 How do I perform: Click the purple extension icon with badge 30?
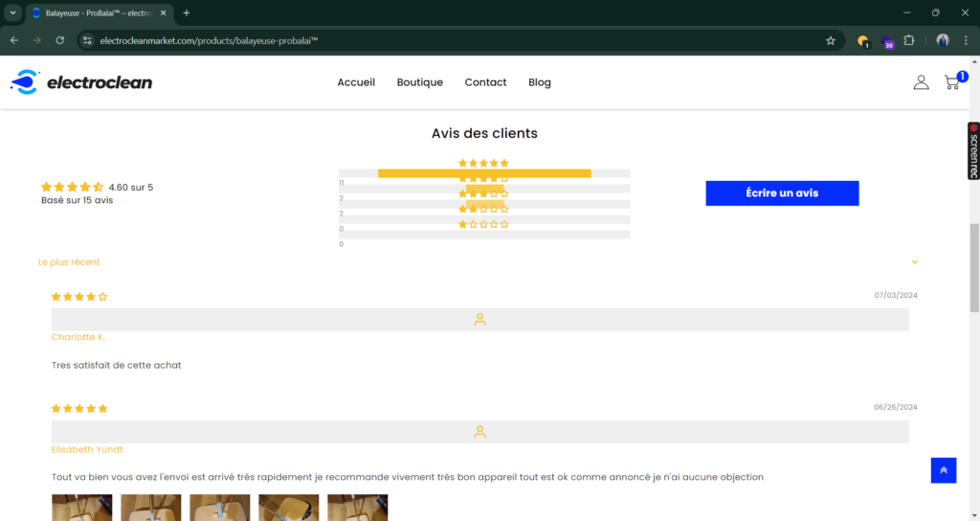click(x=887, y=42)
